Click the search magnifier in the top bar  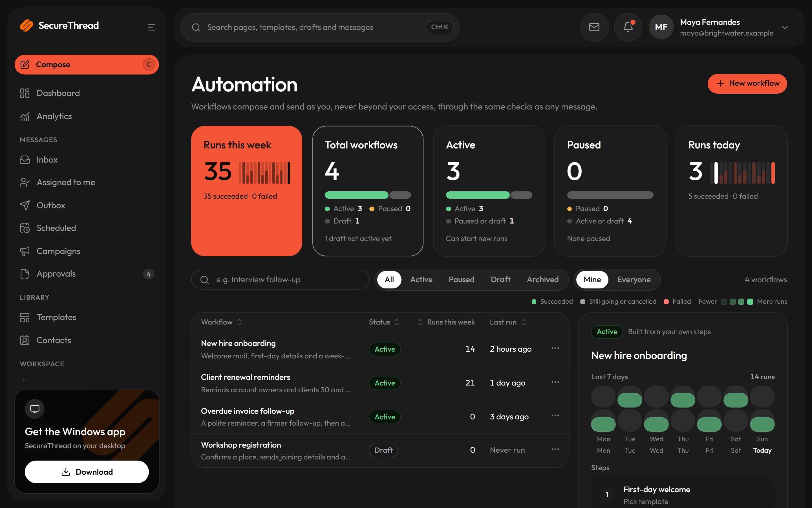(196, 27)
